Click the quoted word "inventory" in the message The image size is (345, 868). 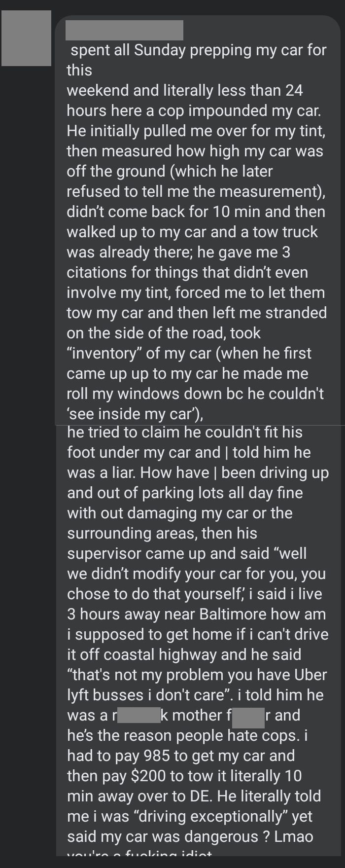103,353
